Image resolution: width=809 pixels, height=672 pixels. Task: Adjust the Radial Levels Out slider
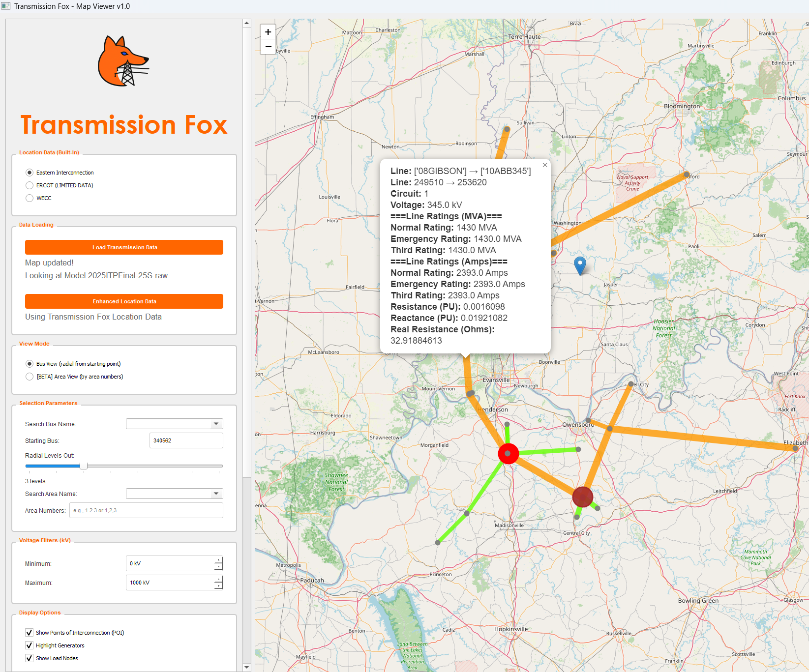pyautogui.click(x=84, y=465)
